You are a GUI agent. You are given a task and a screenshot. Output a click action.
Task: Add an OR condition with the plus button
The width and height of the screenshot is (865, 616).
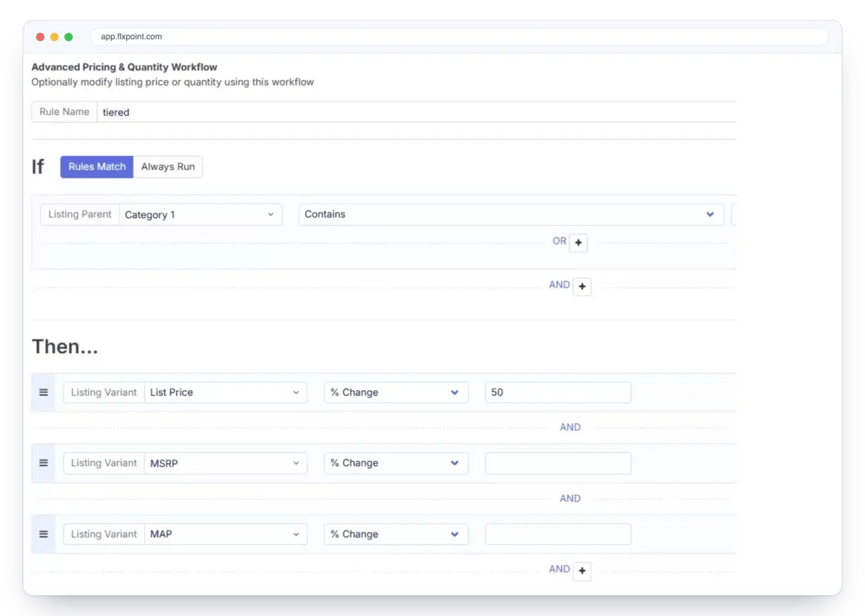pyautogui.click(x=579, y=244)
